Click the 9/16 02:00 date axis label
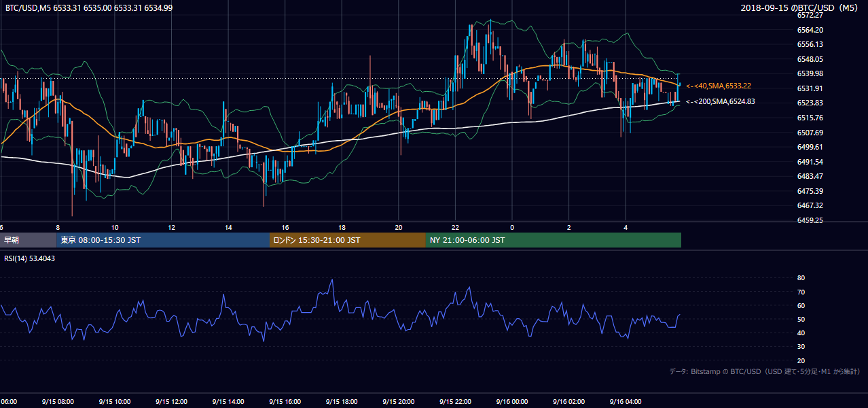 [x=568, y=402]
